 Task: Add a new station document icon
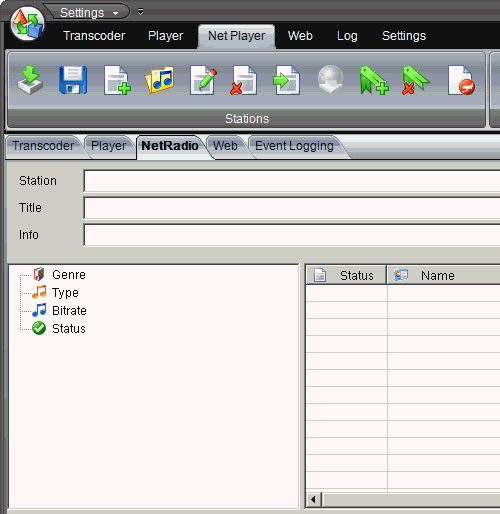(117, 80)
